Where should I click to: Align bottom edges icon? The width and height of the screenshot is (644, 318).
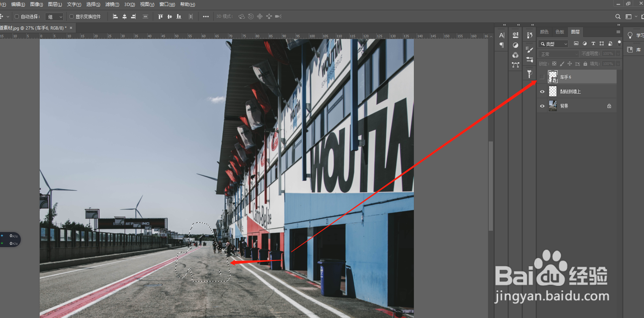pyautogui.click(x=179, y=17)
